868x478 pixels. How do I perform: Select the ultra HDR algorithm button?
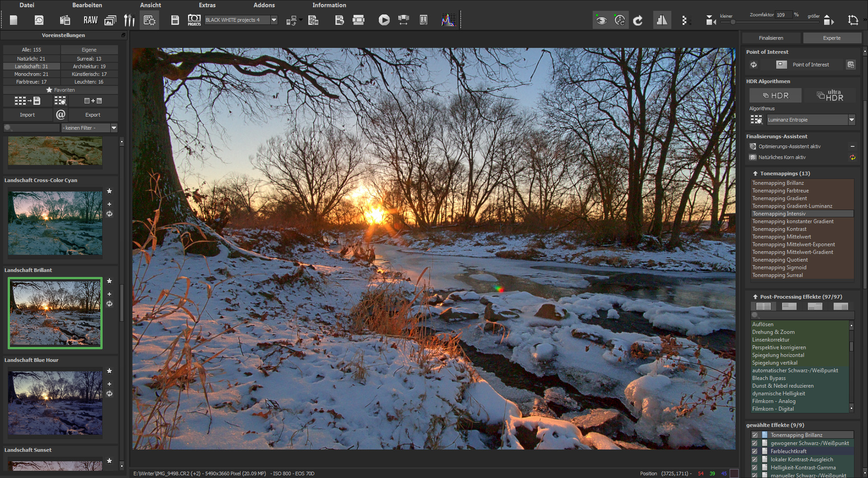tap(830, 95)
